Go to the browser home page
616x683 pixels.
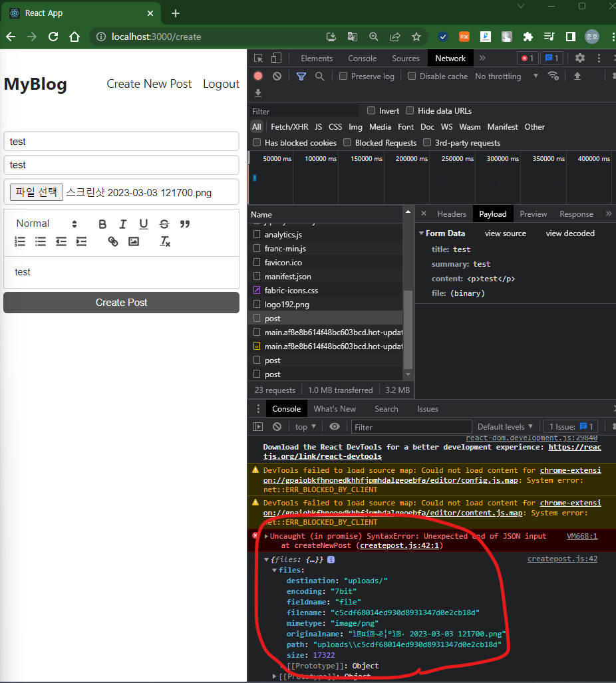pos(75,37)
